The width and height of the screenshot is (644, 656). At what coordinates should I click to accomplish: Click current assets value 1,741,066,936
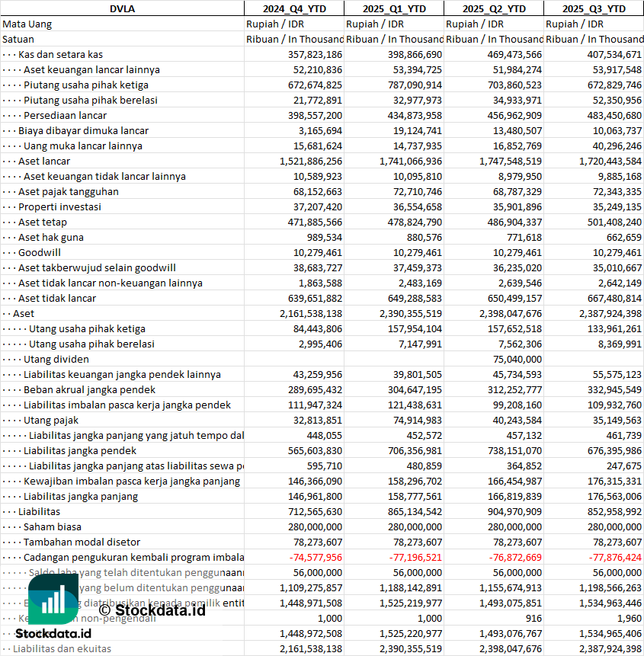[411, 161]
